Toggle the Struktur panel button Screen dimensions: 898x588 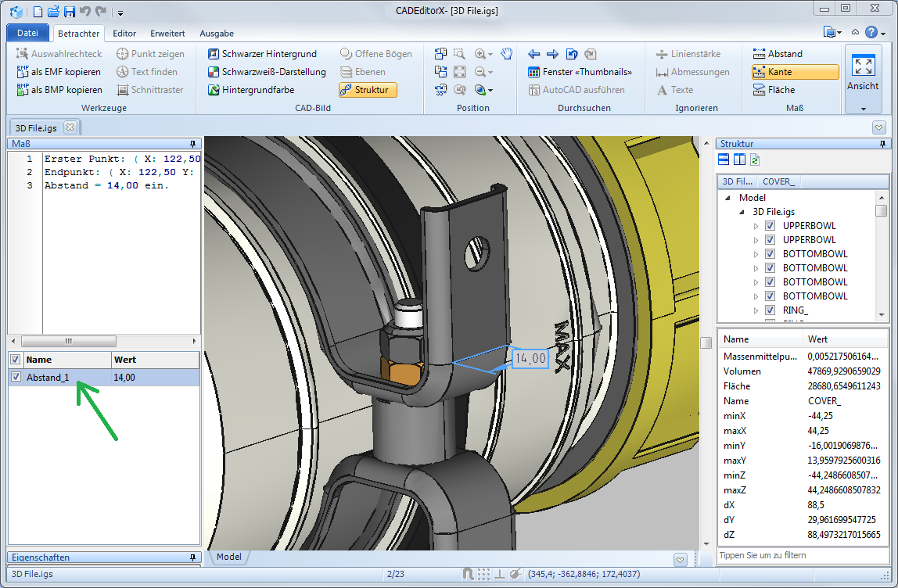coord(368,90)
